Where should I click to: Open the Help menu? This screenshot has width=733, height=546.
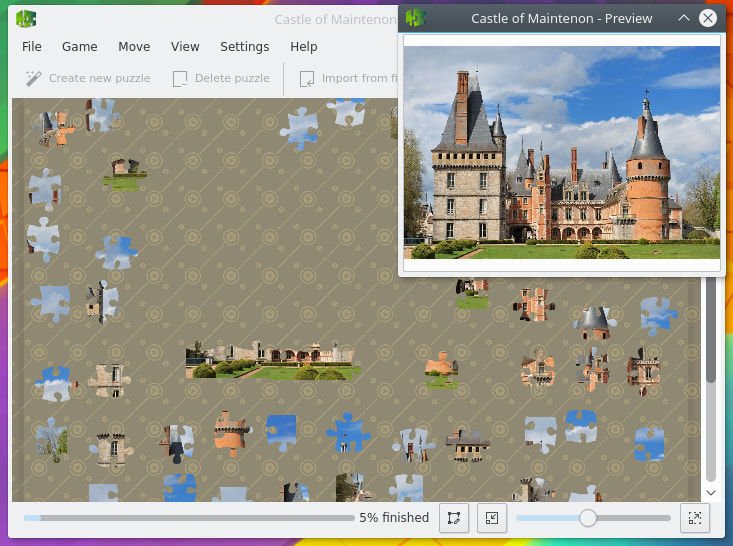click(x=303, y=47)
